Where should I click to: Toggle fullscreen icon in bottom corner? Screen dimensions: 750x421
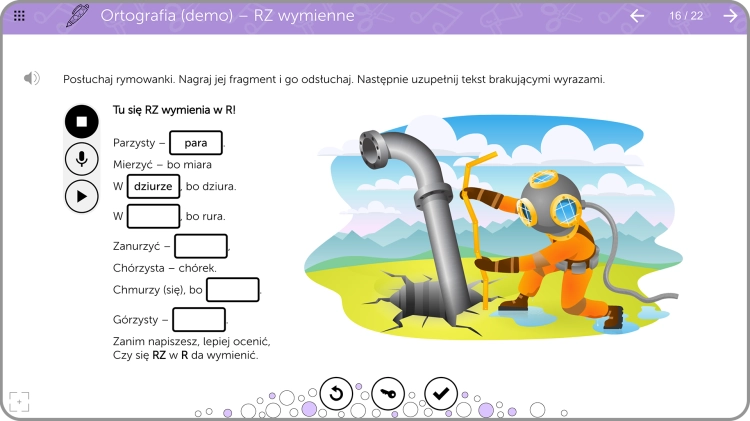coord(19,402)
